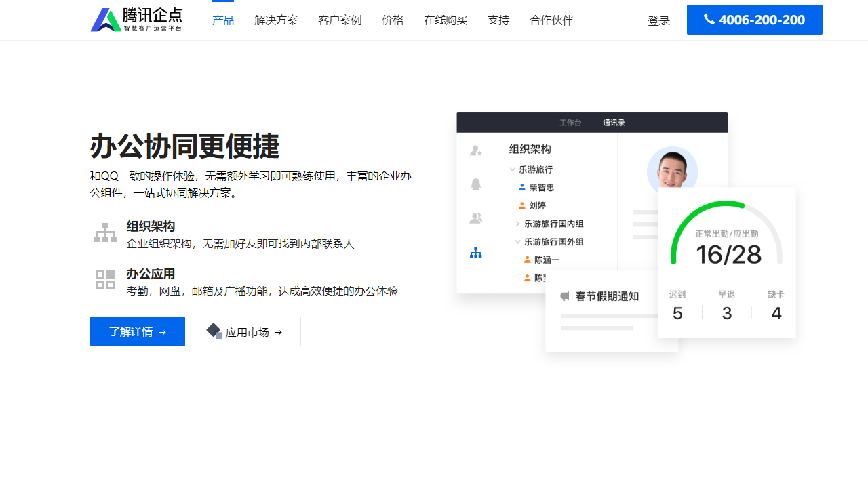Select the 在线购买 menu item
The height and width of the screenshot is (488, 868).
[x=446, y=20]
